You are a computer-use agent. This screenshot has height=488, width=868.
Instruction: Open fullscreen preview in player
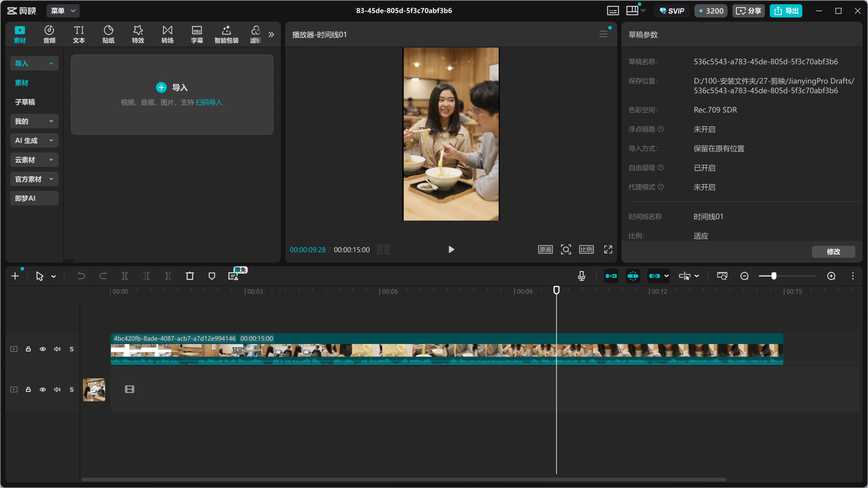click(608, 250)
